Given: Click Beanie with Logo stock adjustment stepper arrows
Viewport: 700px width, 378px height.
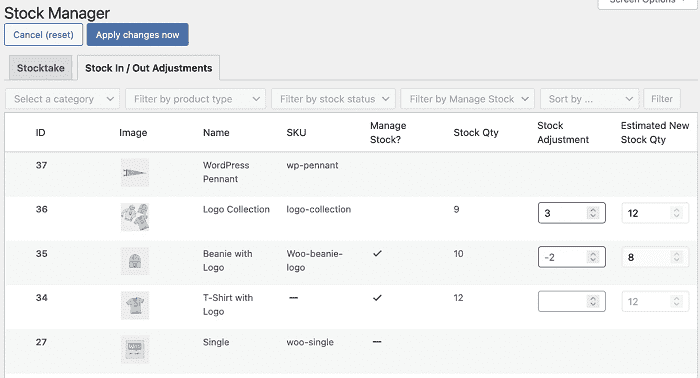Looking at the screenshot, I should coord(593,257).
